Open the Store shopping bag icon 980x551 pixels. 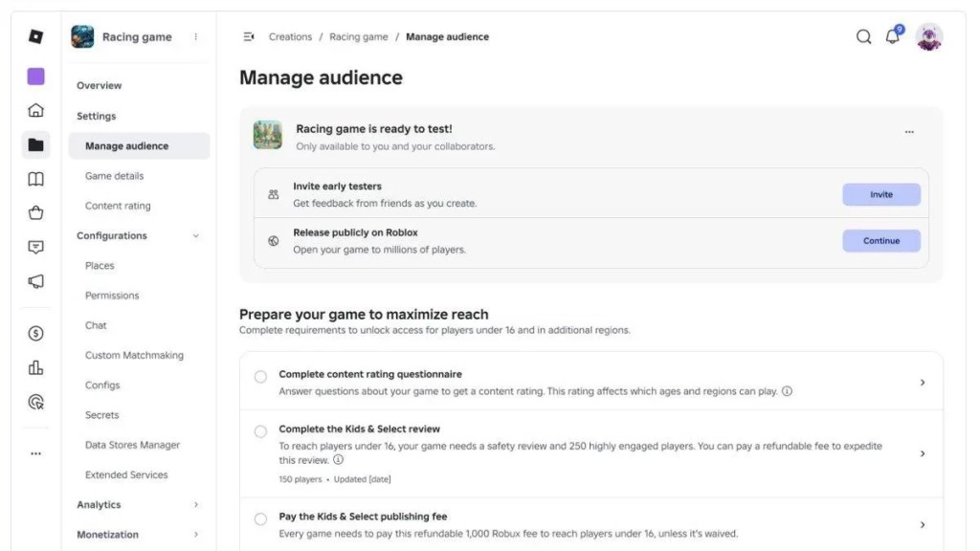pyautogui.click(x=35, y=213)
